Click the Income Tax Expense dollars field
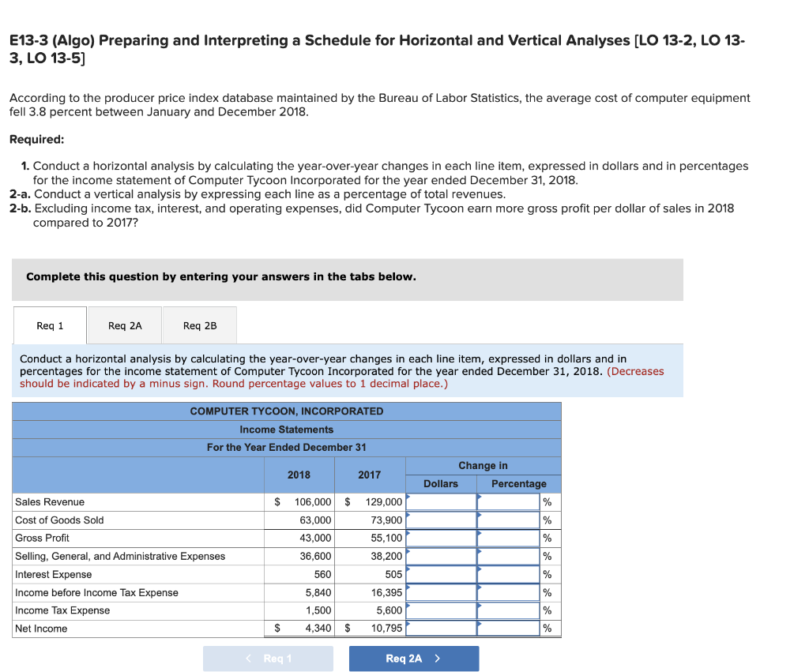 442,610
